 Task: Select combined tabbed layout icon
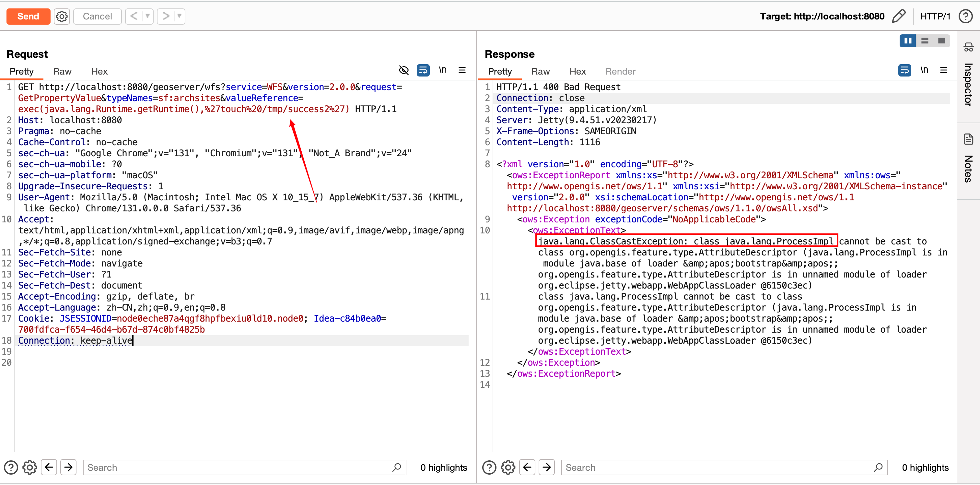click(941, 41)
